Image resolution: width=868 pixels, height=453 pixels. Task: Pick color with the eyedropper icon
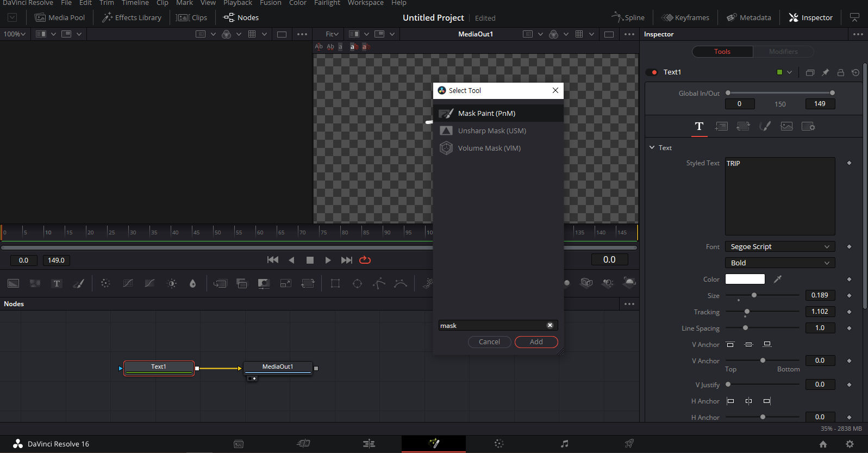pyautogui.click(x=778, y=279)
